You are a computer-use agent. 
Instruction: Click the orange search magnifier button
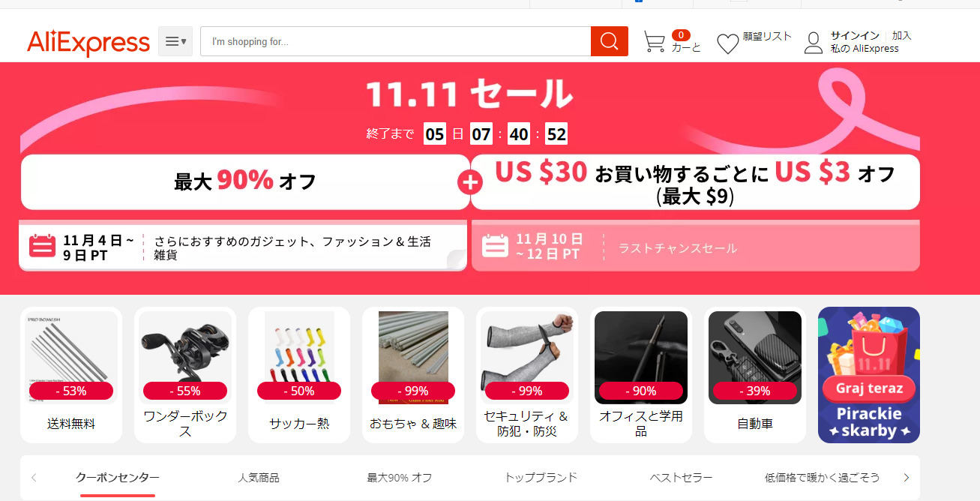(x=609, y=41)
